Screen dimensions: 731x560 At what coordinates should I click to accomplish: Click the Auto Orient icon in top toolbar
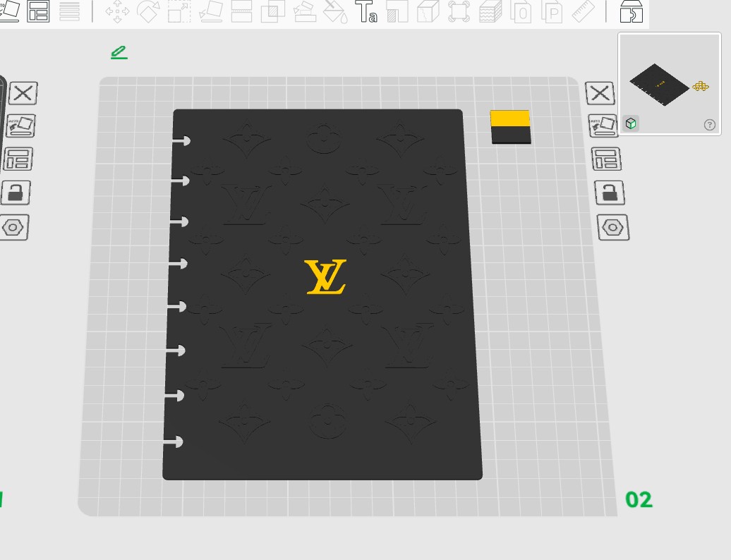coord(9,11)
